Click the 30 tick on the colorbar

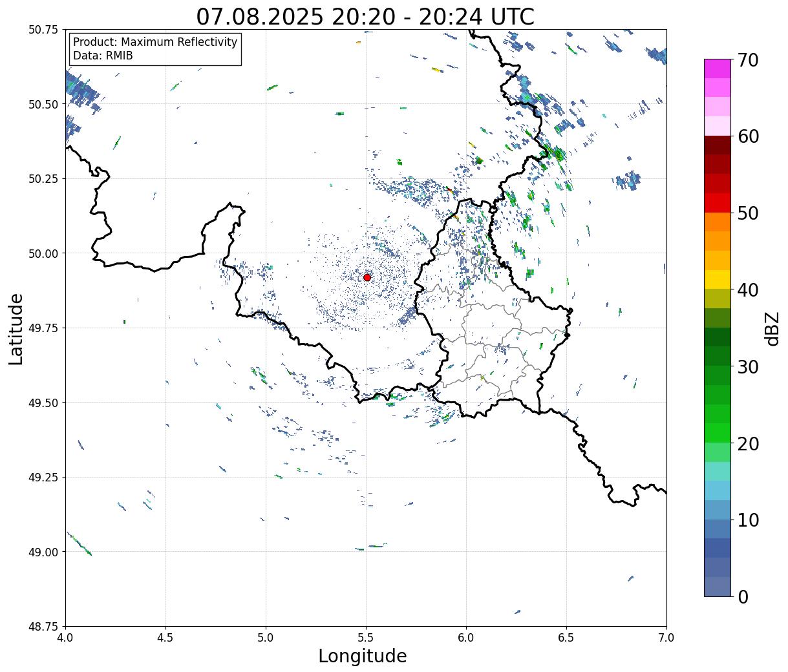[x=748, y=367]
